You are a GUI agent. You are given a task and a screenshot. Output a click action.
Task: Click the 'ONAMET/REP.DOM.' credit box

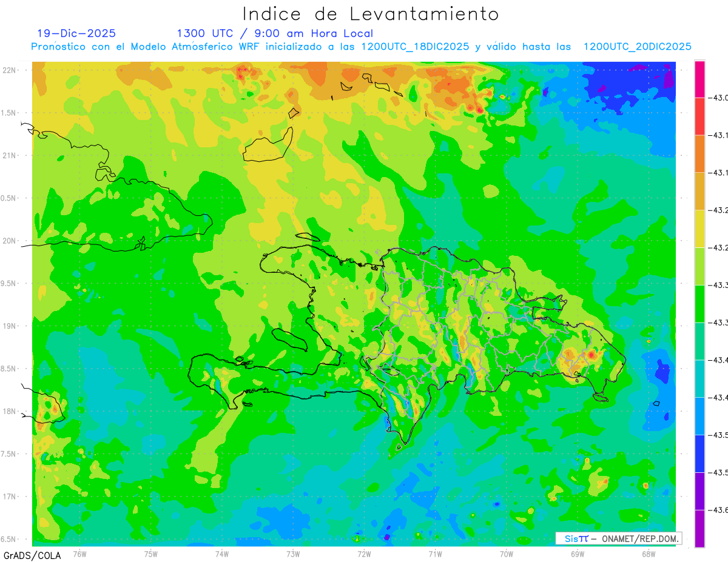click(618, 538)
